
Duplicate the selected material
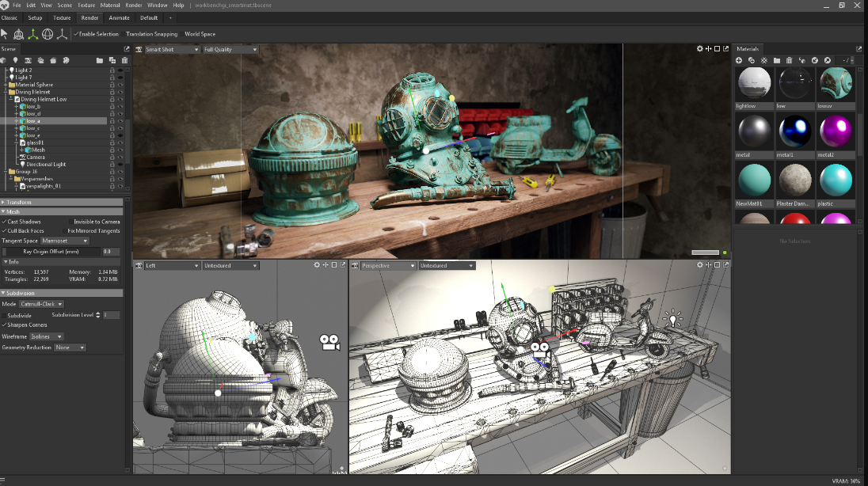click(x=752, y=60)
